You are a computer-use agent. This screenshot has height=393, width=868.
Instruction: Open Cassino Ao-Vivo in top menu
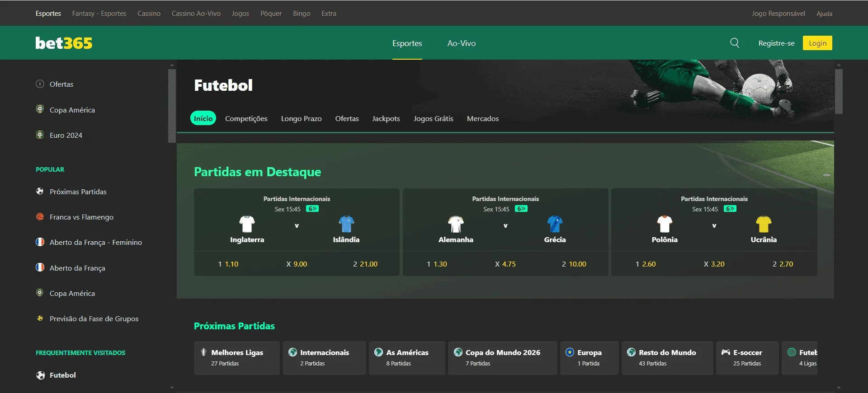coord(196,14)
